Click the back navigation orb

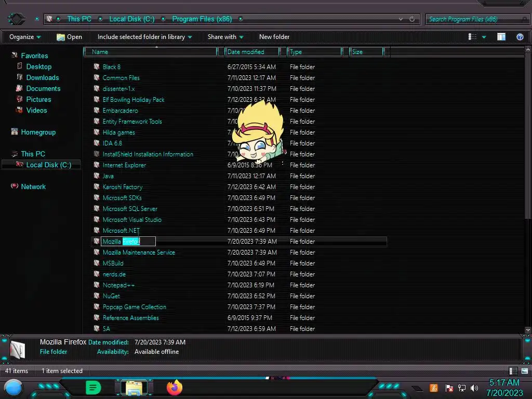(x=16, y=19)
